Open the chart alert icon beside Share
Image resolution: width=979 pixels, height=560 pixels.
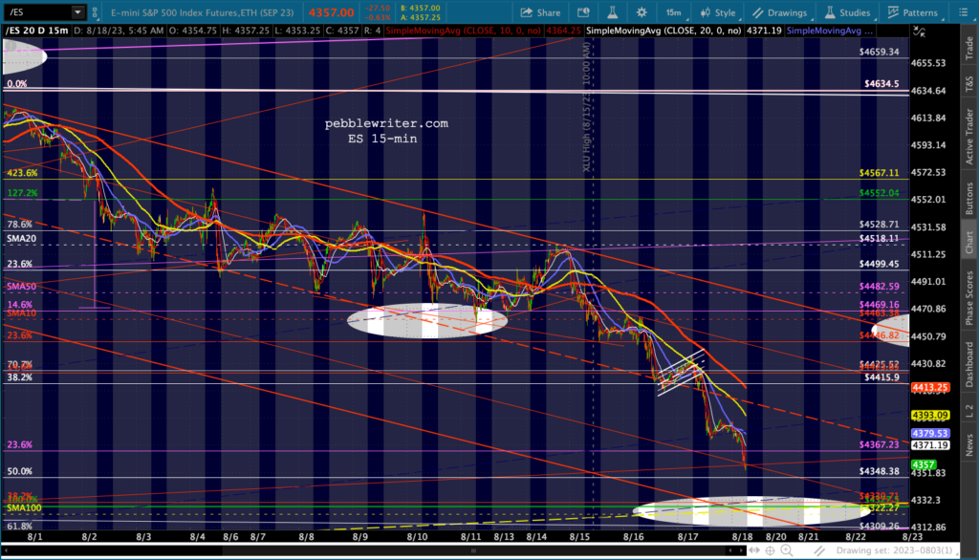[x=583, y=12]
